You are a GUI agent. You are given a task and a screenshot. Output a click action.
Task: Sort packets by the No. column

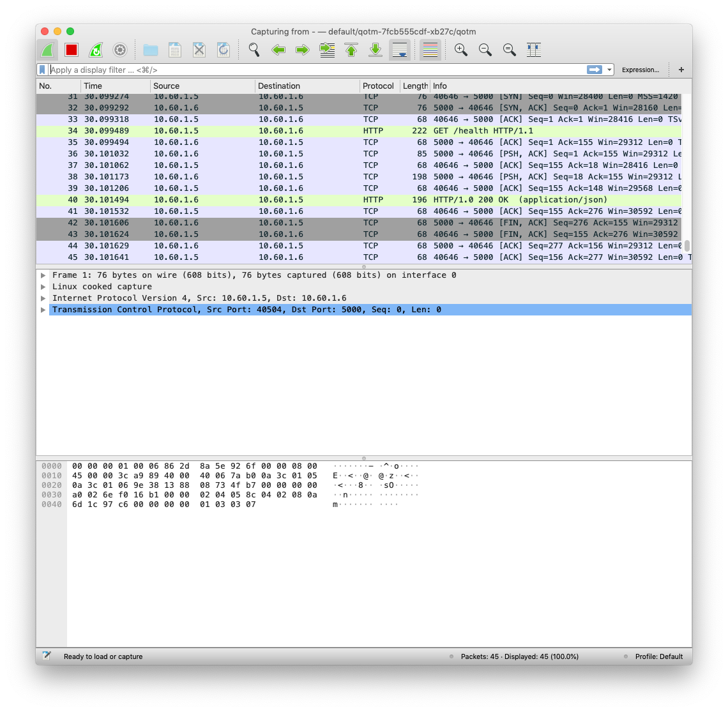[59, 86]
